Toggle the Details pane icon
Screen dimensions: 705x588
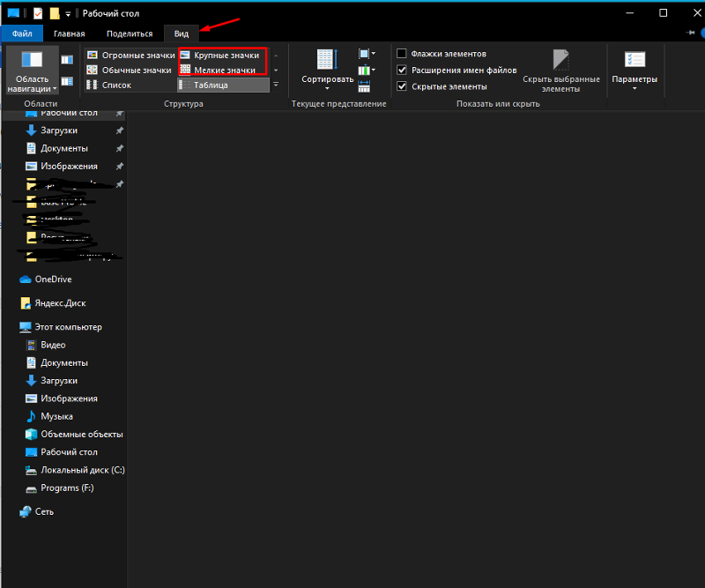(67, 81)
